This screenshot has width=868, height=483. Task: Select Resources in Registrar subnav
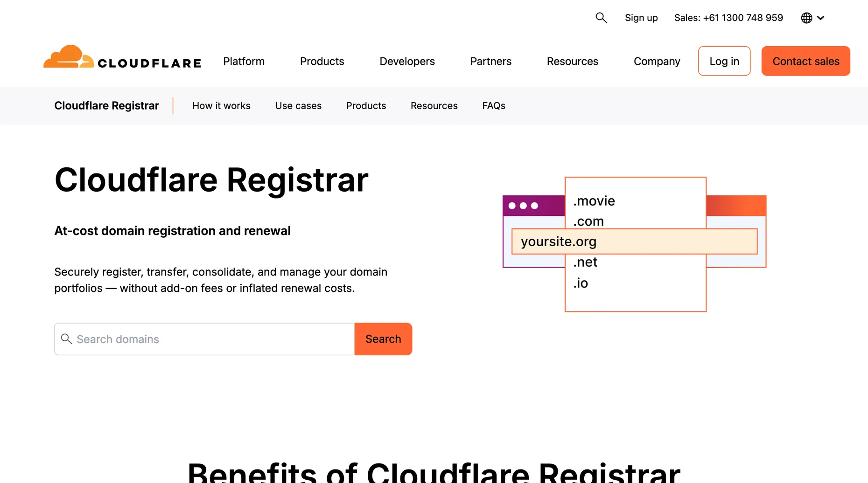(434, 106)
